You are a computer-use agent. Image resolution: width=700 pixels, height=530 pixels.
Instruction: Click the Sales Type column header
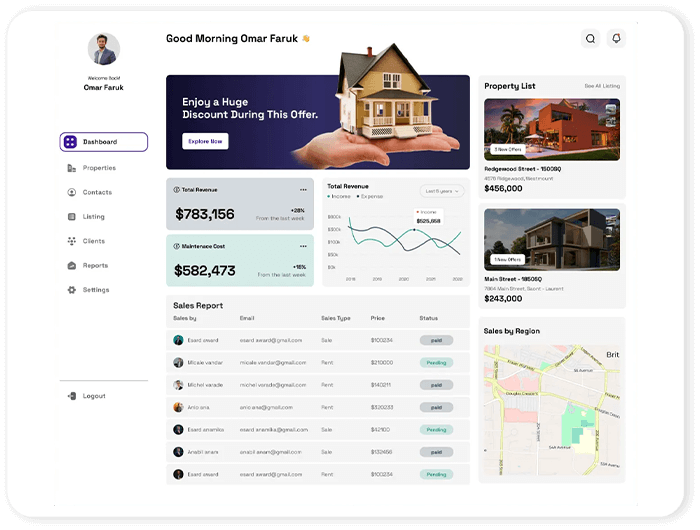pos(336,318)
